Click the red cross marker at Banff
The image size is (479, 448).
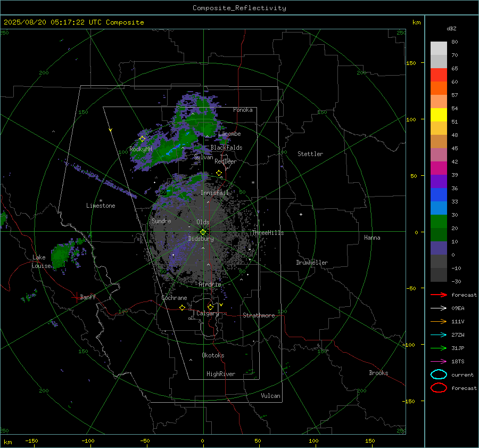pyautogui.click(x=76, y=297)
